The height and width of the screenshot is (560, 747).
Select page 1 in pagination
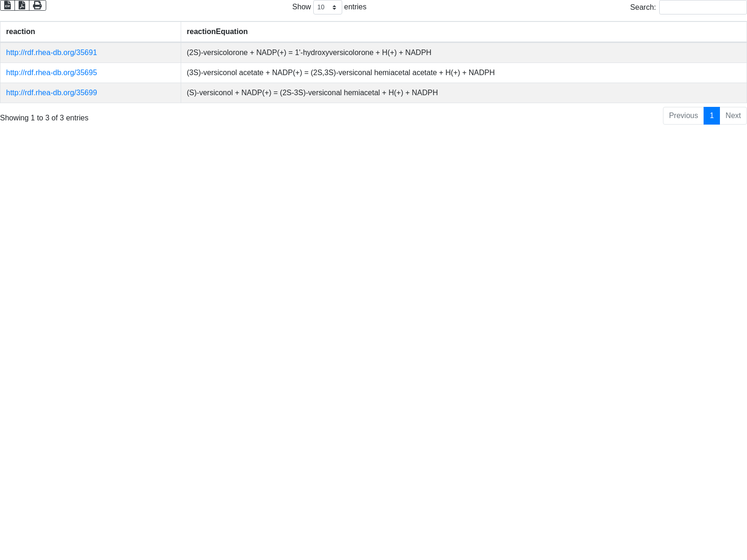pos(712,116)
